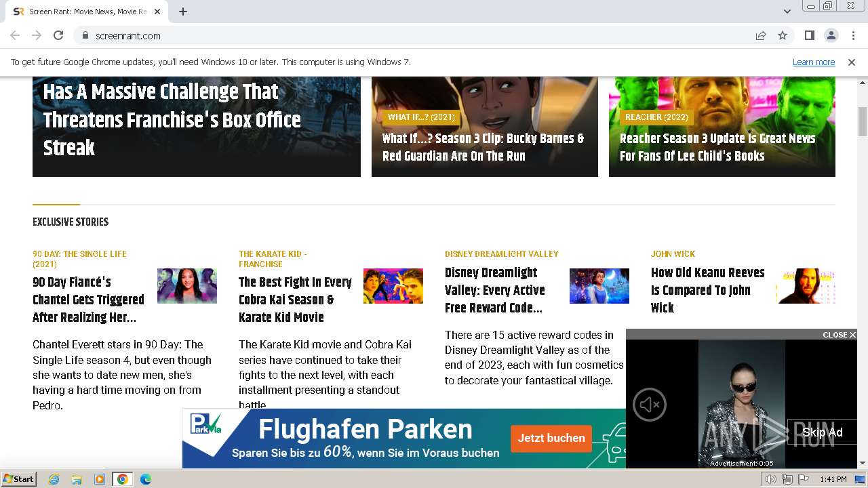This screenshot has width=868, height=488.
Task: Click Chantel Everett article summary text
Action: tap(122, 375)
